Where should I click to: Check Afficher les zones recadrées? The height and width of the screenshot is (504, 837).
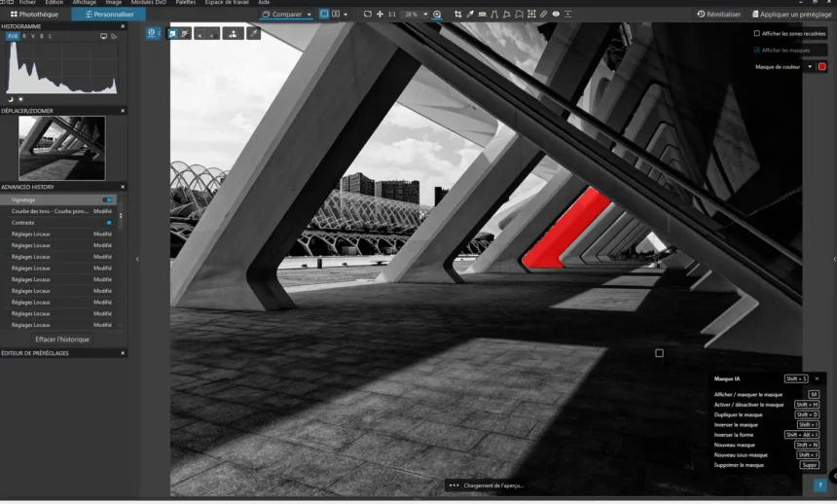[x=757, y=34]
